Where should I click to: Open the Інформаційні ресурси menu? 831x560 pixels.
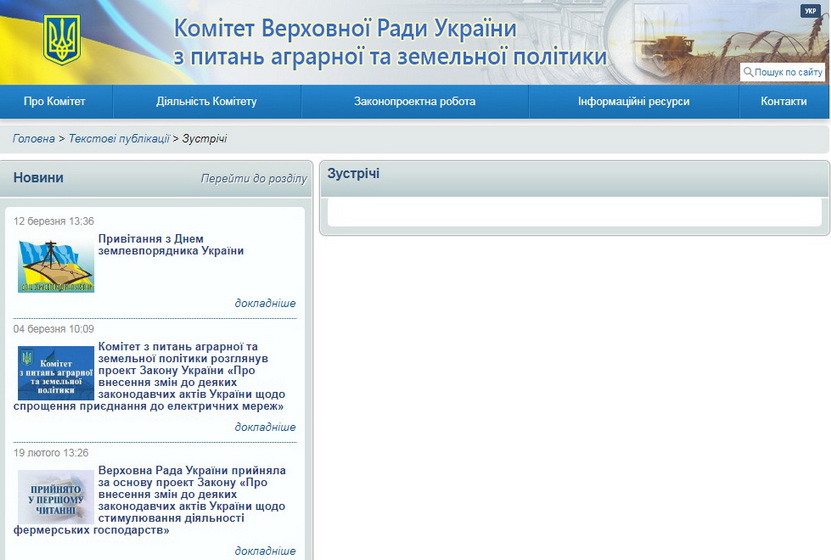(x=634, y=101)
